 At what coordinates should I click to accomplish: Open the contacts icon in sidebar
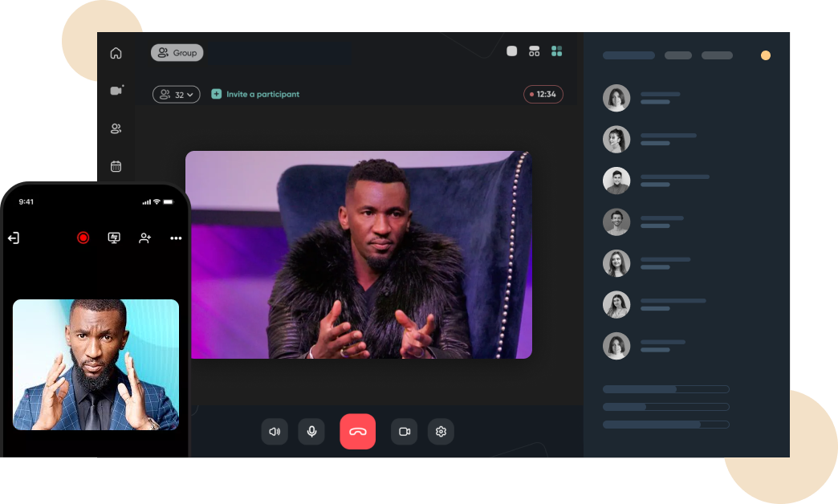pos(116,128)
